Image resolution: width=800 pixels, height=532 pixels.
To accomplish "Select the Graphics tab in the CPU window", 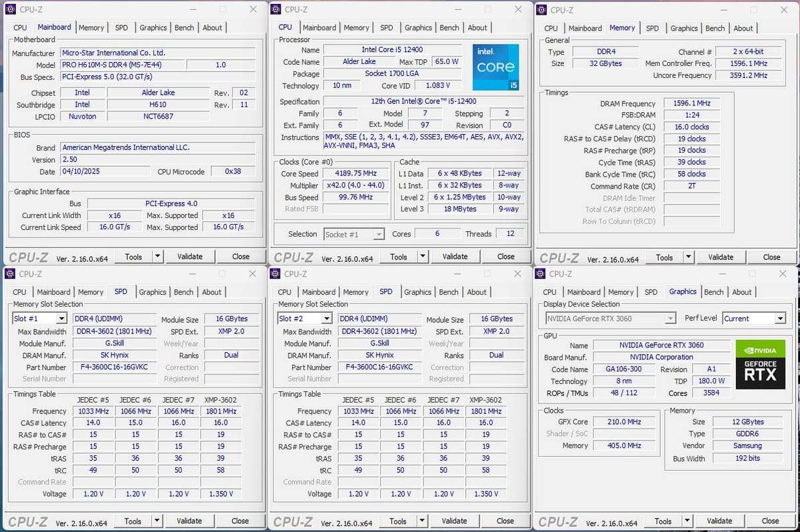I will click(x=418, y=27).
